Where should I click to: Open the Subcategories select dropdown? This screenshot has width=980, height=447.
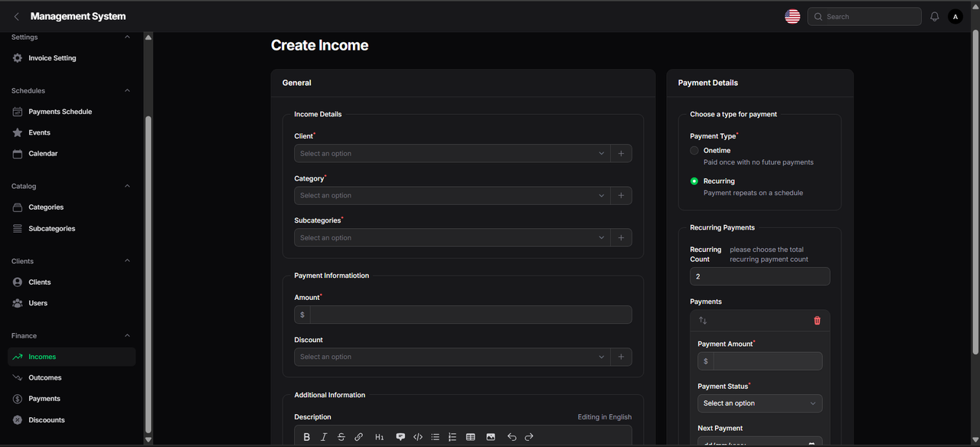coord(452,238)
